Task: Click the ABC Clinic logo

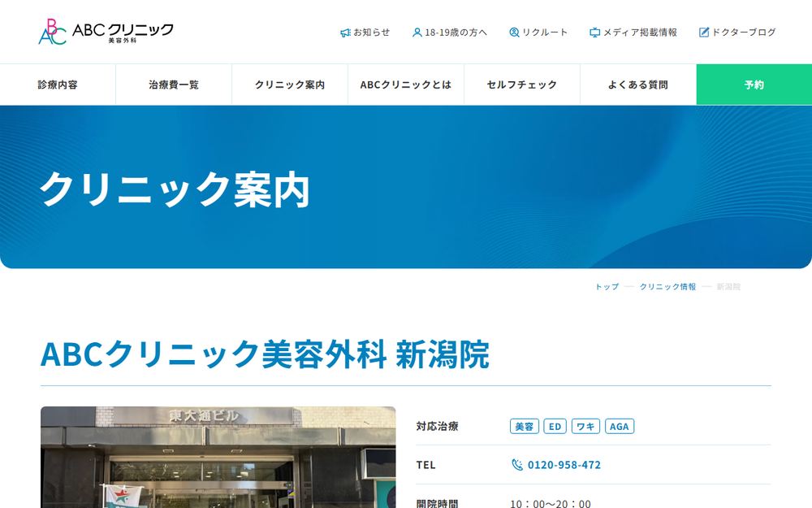Action: pyautogui.click(x=106, y=32)
